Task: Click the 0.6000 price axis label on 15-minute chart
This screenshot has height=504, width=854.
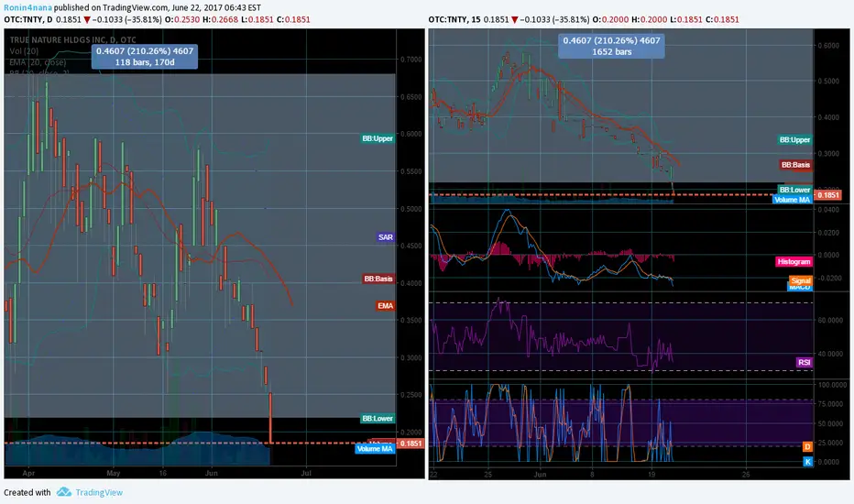Action: [828, 46]
